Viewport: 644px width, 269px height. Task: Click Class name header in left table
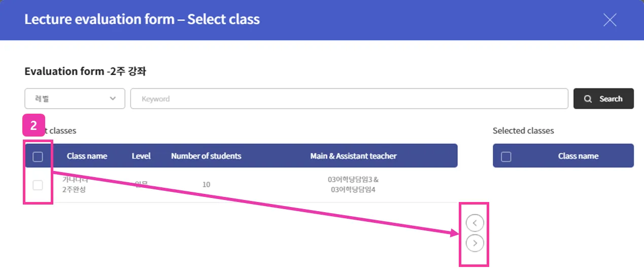click(87, 156)
